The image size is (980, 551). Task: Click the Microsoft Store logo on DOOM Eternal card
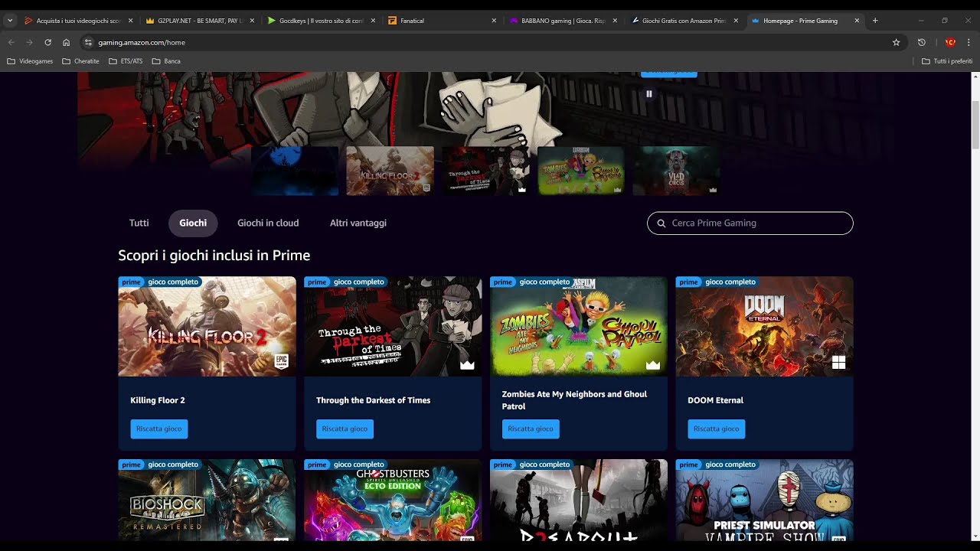pos(838,362)
